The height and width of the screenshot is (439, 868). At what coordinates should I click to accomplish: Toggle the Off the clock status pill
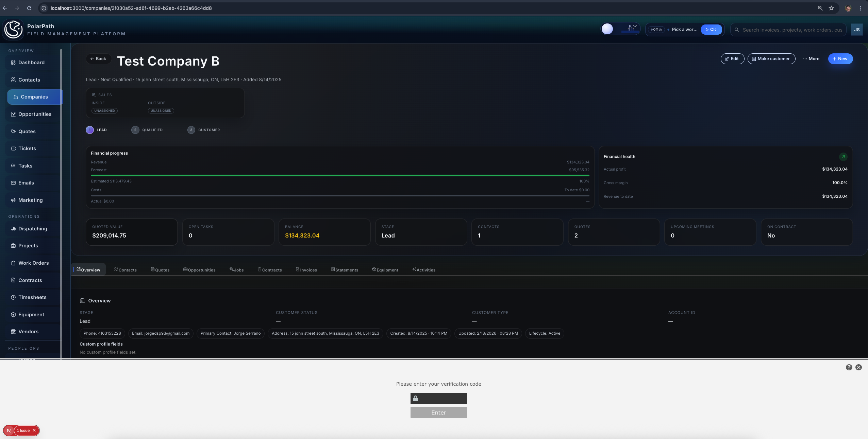[x=656, y=30]
